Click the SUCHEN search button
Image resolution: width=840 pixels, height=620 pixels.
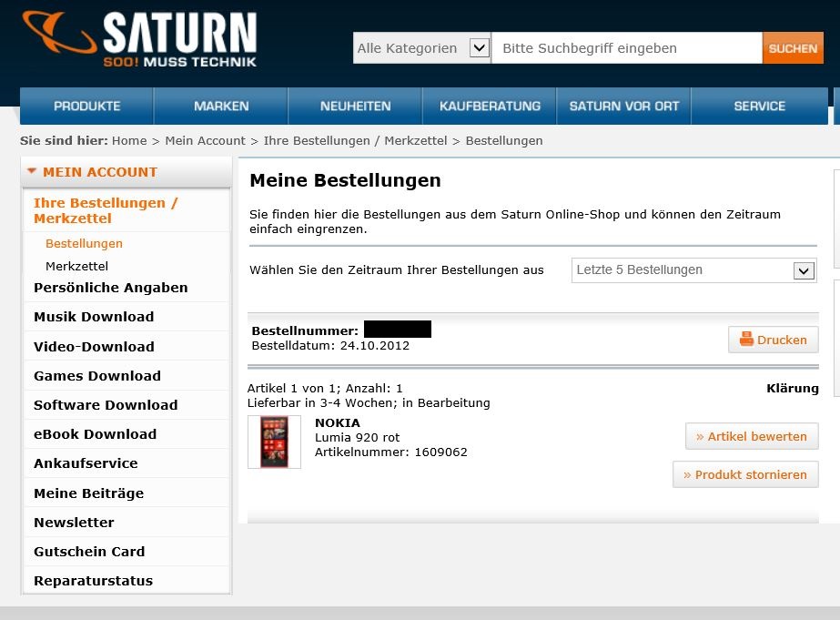point(793,48)
